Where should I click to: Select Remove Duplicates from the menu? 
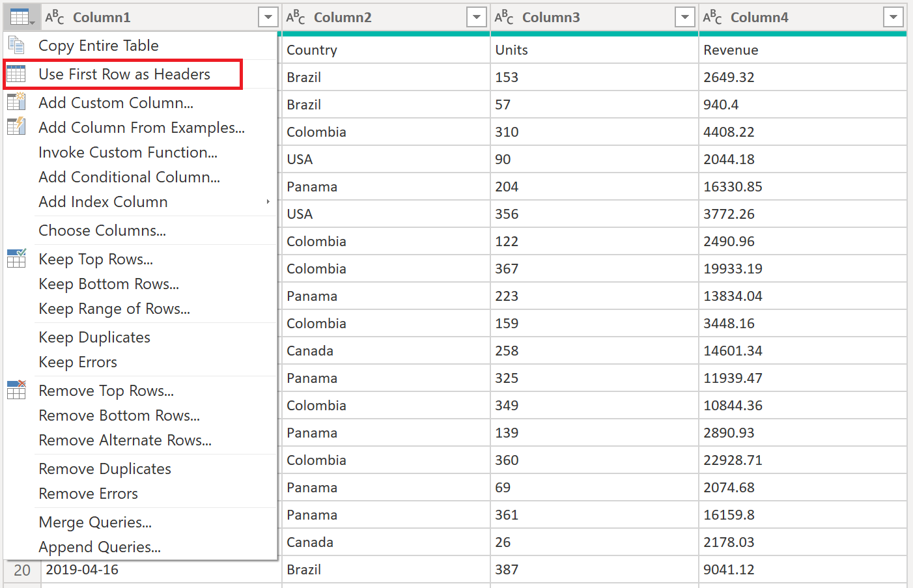[104, 468]
